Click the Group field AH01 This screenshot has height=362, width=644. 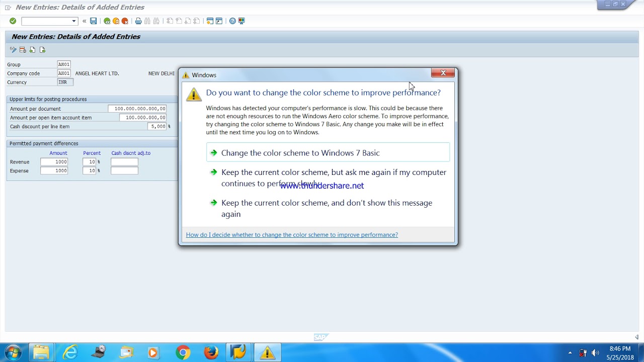pyautogui.click(x=64, y=64)
